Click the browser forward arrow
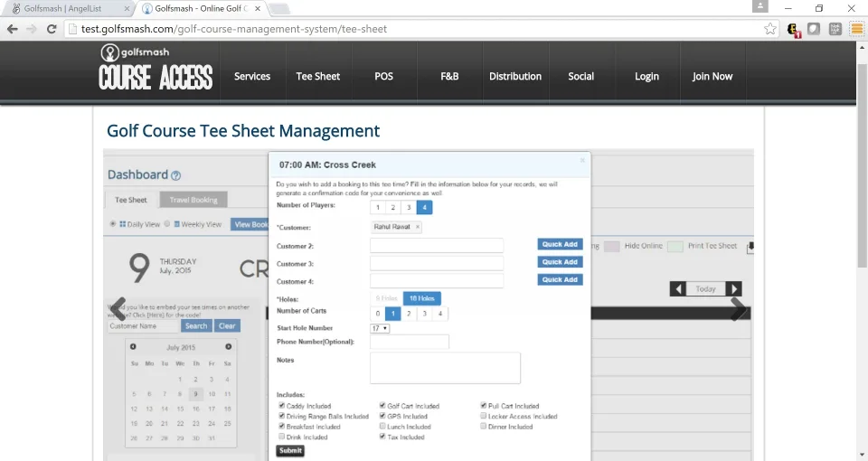The image size is (868, 461). click(x=32, y=29)
